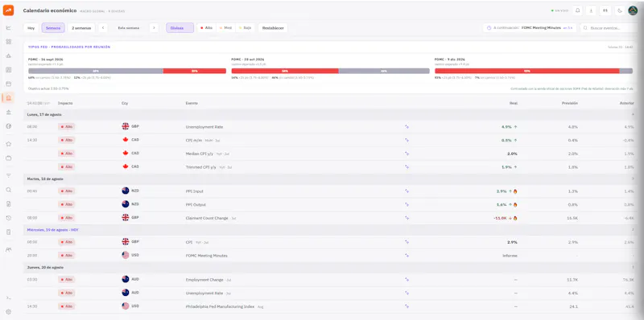Focus the Buscar eventos search field

coord(609,28)
